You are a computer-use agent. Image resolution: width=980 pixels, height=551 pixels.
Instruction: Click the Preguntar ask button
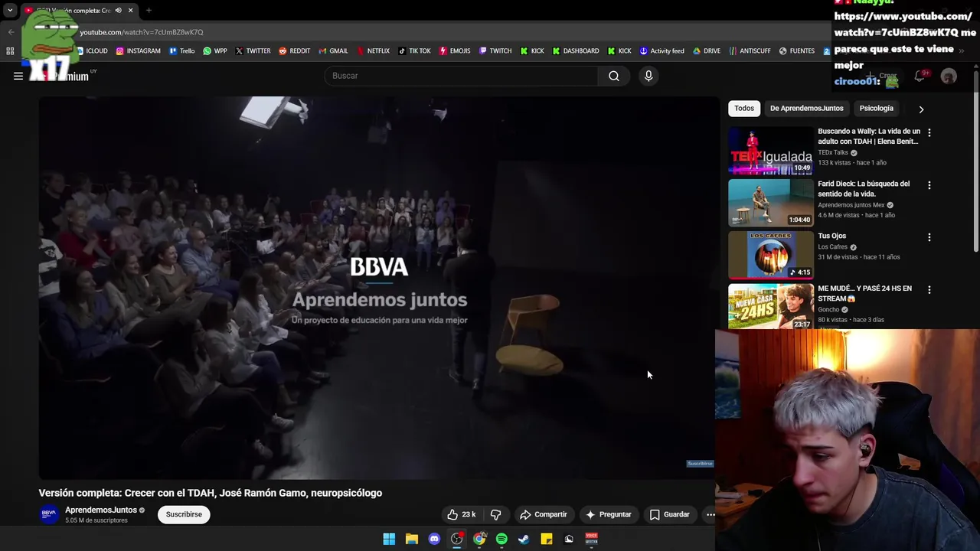[x=609, y=514]
